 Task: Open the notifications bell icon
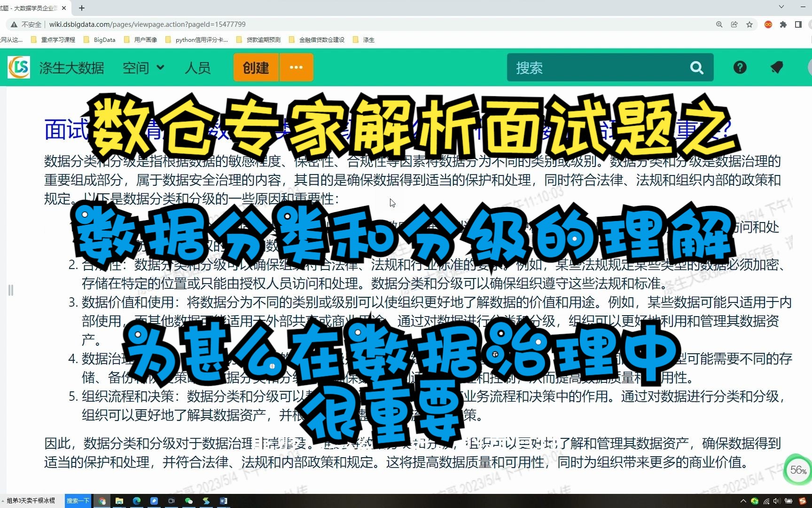click(x=777, y=67)
